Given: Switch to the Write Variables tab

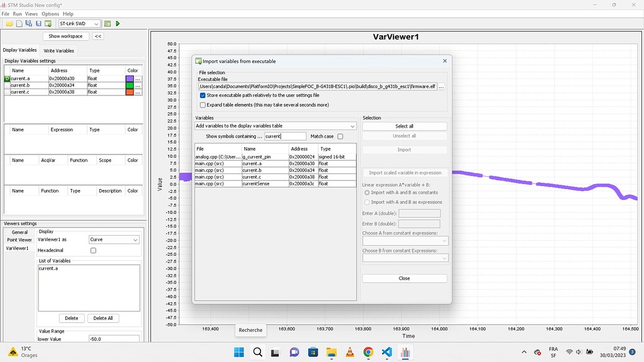Looking at the screenshot, I should click(x=58, y=51).
